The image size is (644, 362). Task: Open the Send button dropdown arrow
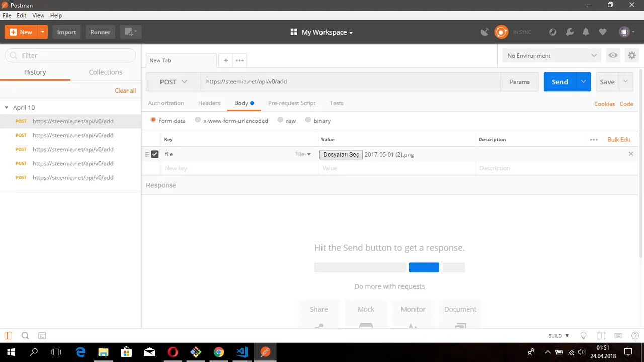[x=584, y=82]
